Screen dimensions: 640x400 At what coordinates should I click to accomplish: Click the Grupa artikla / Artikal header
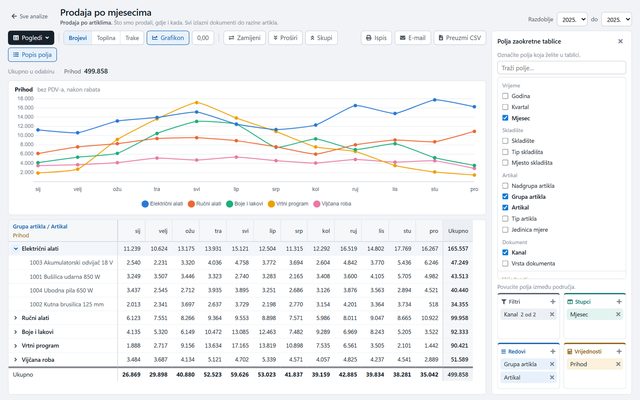pyautogui.click(x=40, y=227)
